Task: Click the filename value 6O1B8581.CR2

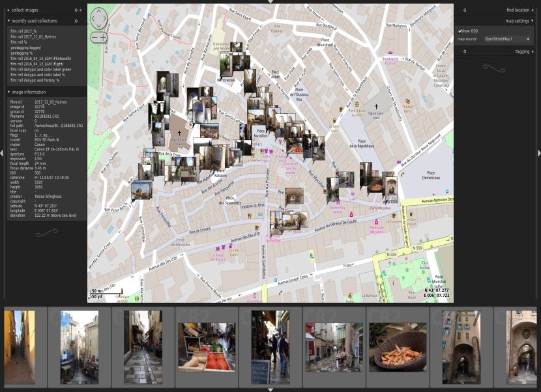Action: pyautogui.click(x=46, y=117)
